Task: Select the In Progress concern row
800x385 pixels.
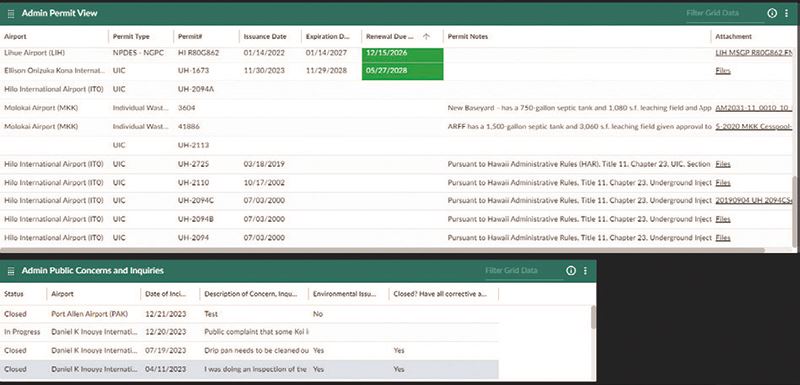Action: pos(249,332)
